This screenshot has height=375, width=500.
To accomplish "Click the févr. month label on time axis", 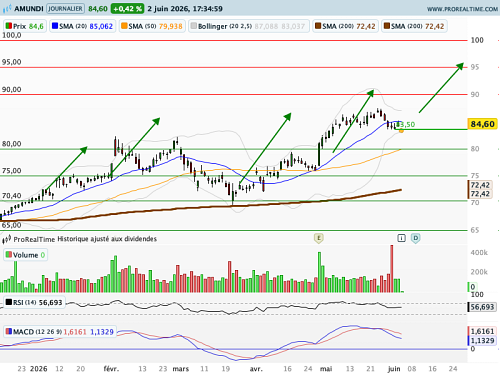I will 111,369.
